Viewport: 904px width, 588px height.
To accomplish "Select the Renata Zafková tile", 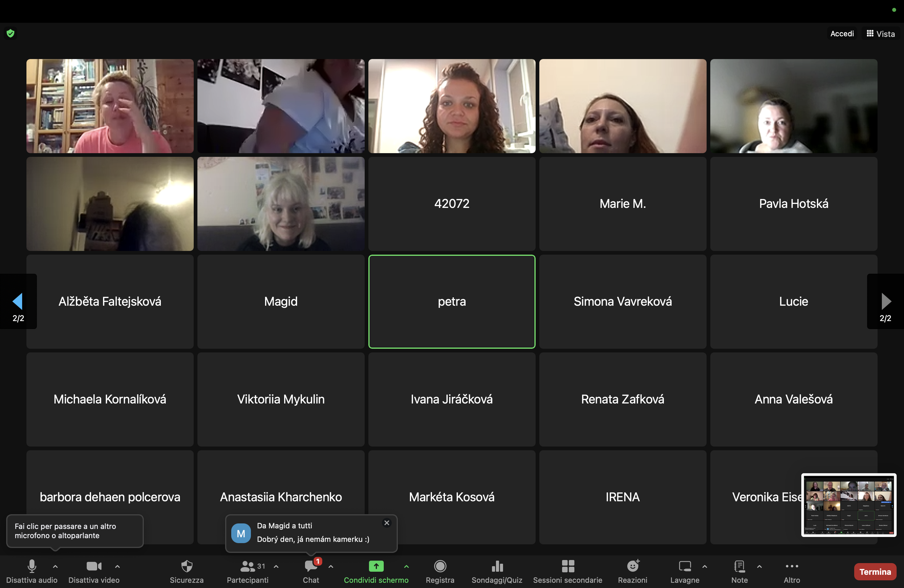I will pos(623,399).
